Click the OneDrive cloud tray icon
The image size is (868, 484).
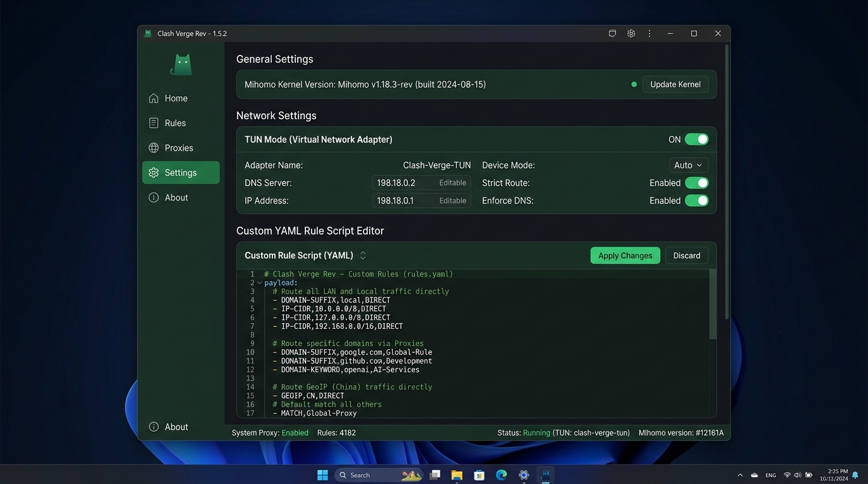[x=754, y=475]
